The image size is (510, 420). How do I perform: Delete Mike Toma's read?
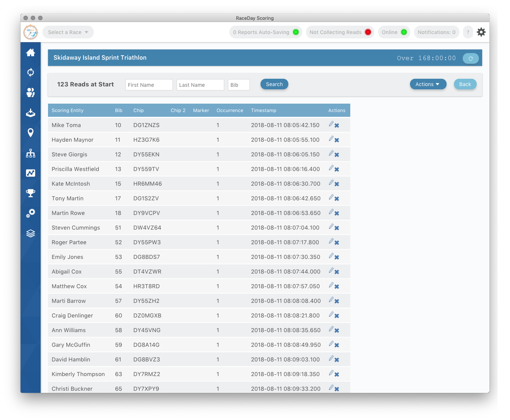point(337,126)
